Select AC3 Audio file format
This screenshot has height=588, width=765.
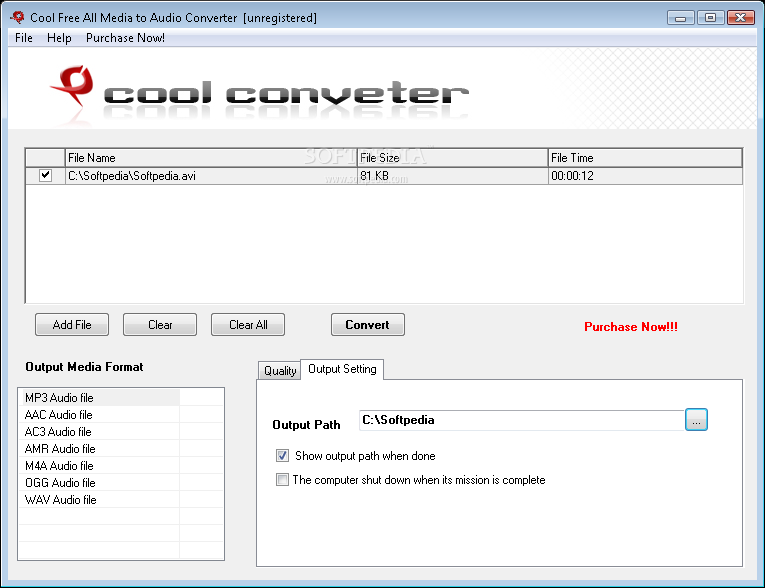[99, 432]
